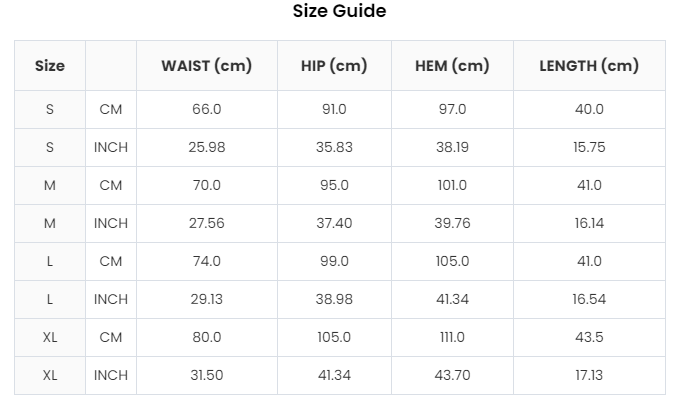Image resolution: width=677 pixels, height=400 pixels.
Task: Click the S length value 40.0
Action: click(x=588, y=109)
